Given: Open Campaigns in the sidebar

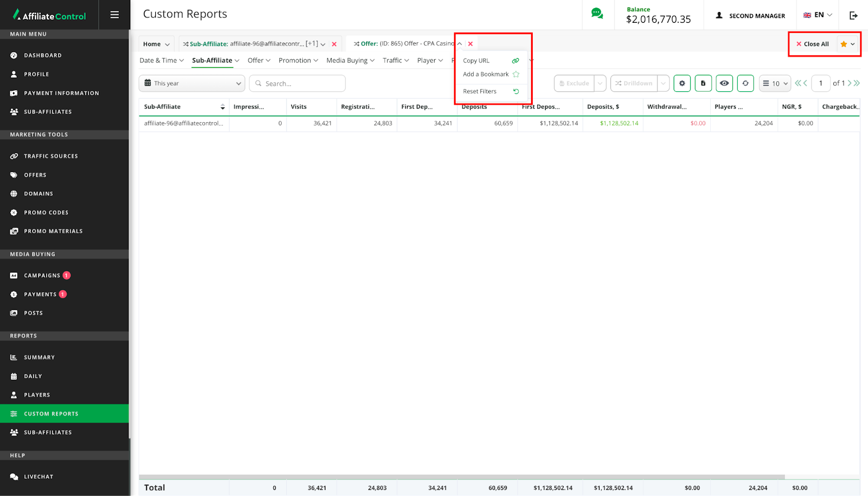Looking at the screenshot, I should click(42, 276).
